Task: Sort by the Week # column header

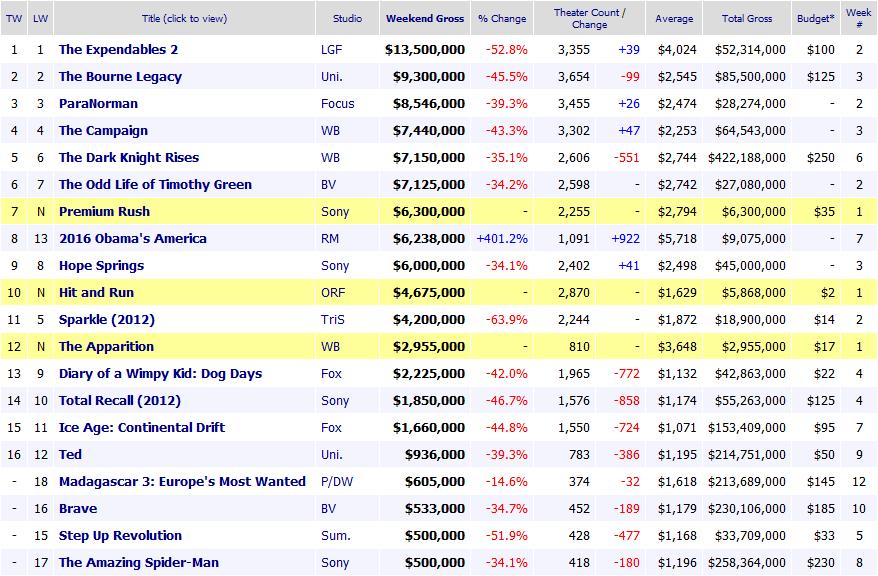Action: coord(859,18)
